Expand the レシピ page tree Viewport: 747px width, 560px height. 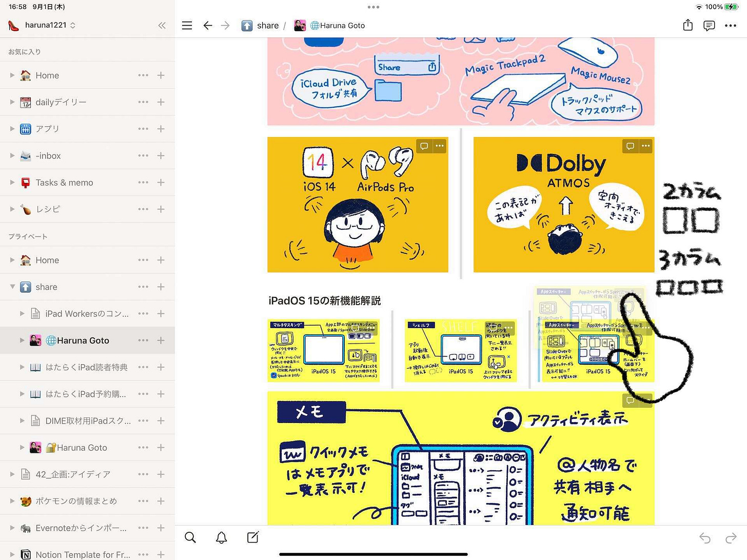click(x=12, y=209)
